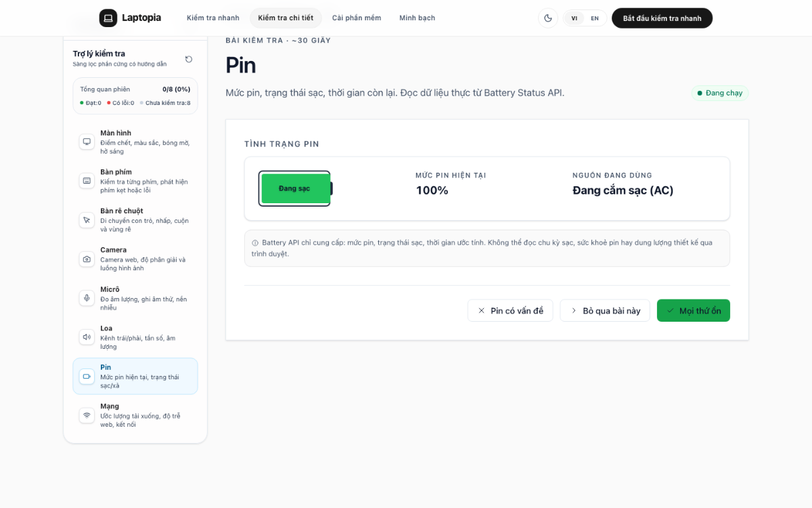This screenshot has width=812, height=508.
Task: Click the Mạng wifi icon
Action: (87, 415)
